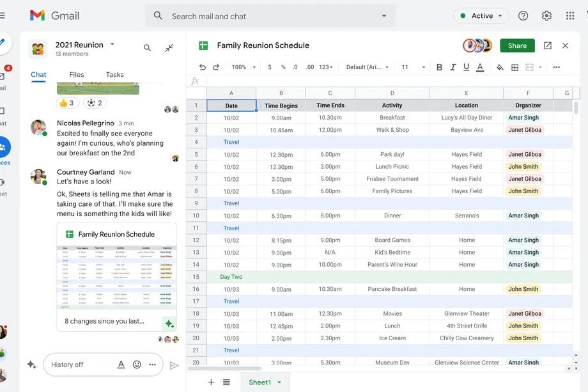Click the fill color paint bucket icon

tap(499, 67)
